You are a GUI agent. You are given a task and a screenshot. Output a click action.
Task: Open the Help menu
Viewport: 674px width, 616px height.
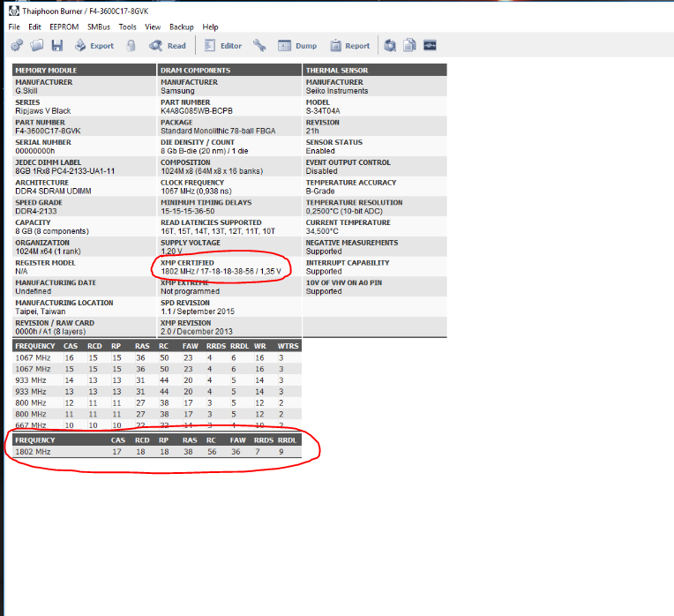click(x=210, y=27)
